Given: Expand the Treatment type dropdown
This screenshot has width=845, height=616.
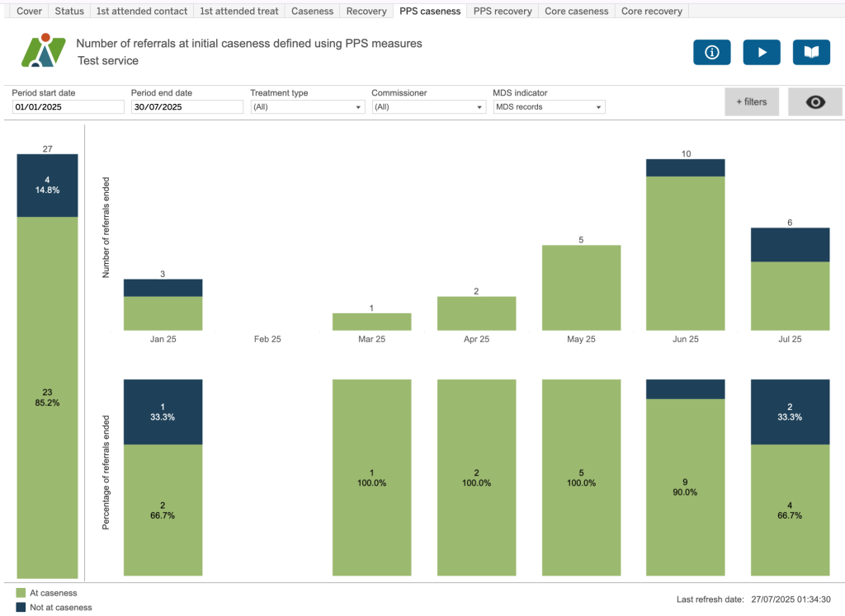Looking at the screenshot, I should (x=307, y=107).
